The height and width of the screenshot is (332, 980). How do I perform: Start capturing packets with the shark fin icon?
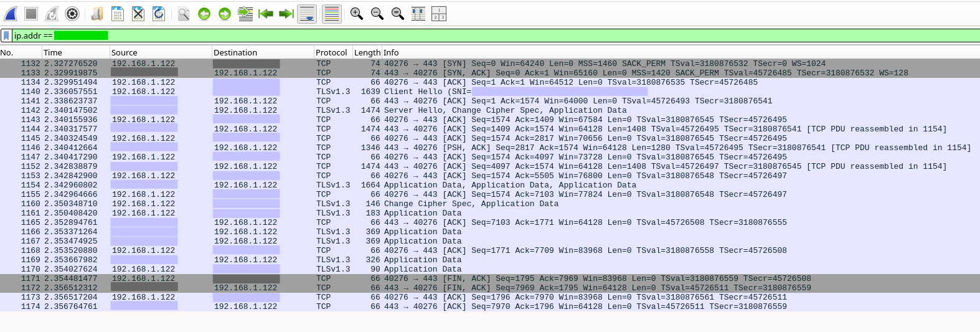(11, 14)
